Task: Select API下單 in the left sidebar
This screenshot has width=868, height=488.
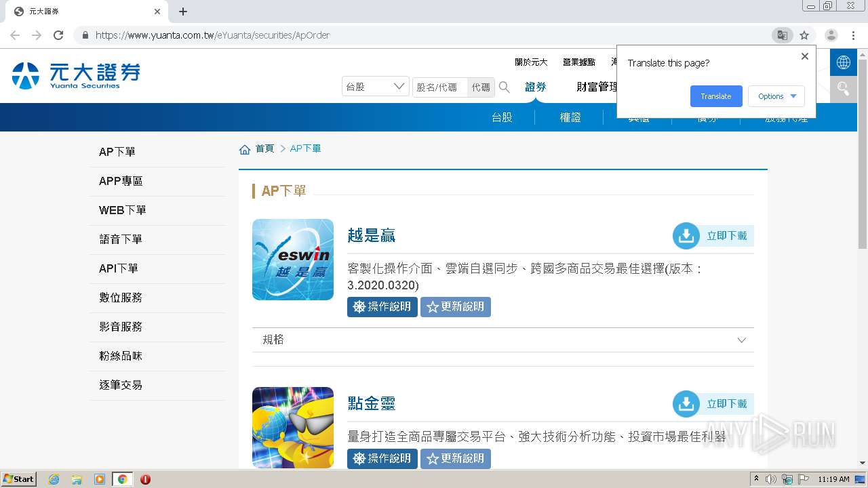Action: [x=157, y=268]
